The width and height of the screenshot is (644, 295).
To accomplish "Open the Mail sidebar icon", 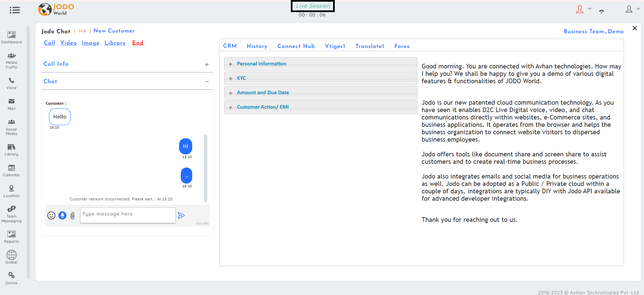I will pyautogui.click(x=11, y=104).
